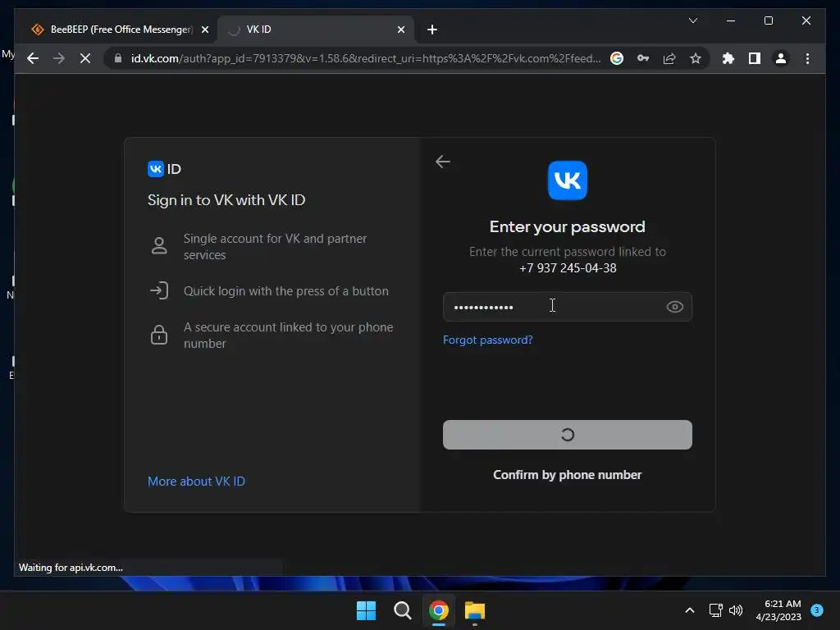The image size is (840, 630).
Task: Open Windows taskbar search
Action: [402, 610]
